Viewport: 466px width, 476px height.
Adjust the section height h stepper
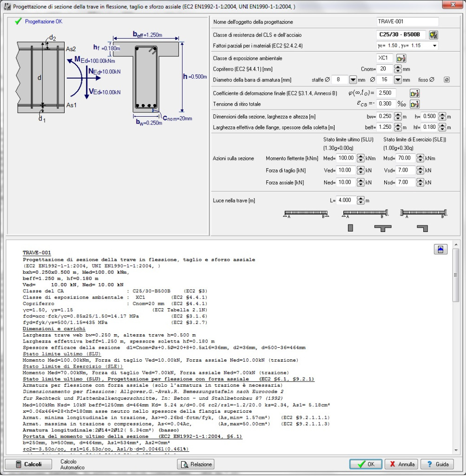click(x=442, y=117)
